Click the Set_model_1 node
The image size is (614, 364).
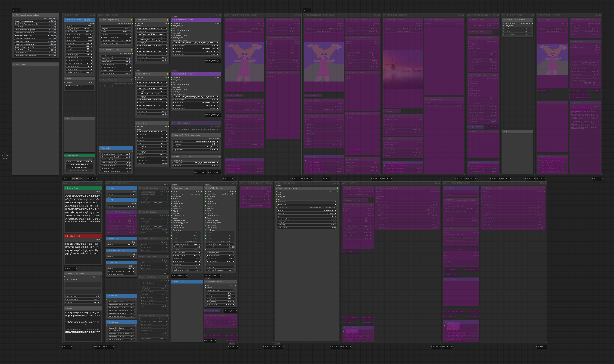click(x=213, y=61)
